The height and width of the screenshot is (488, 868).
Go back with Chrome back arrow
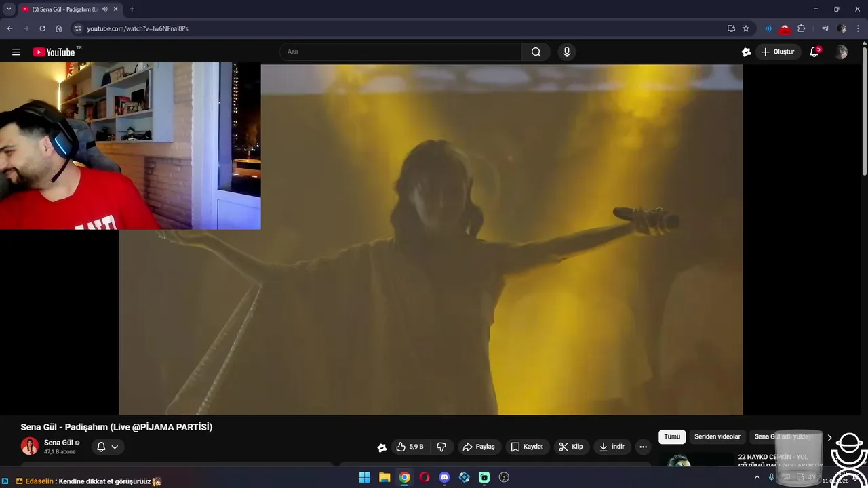pyautogui.click(x=9, y=28)
